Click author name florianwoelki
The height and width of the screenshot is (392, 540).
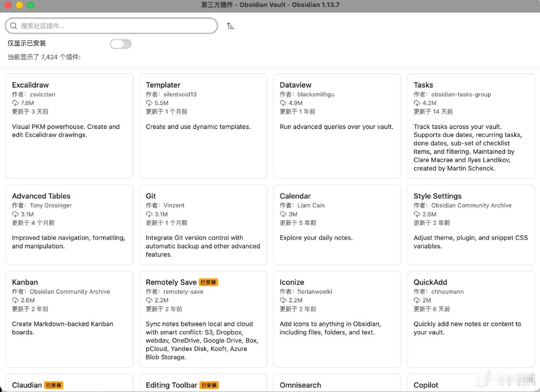coord(315,291)
